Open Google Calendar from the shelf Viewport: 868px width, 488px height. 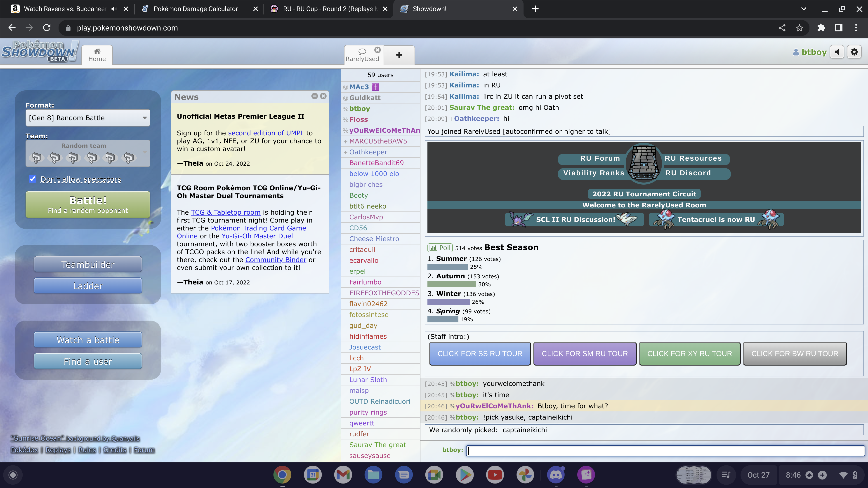tap(313, 475)
